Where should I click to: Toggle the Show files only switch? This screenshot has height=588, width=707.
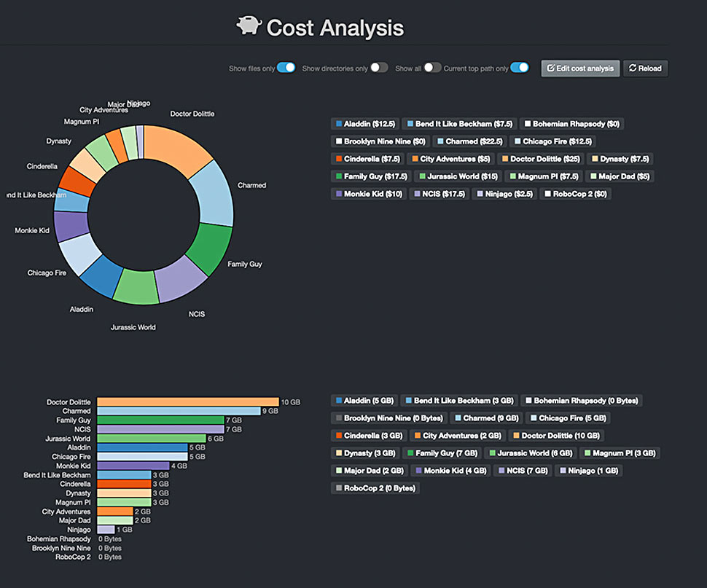286,68
